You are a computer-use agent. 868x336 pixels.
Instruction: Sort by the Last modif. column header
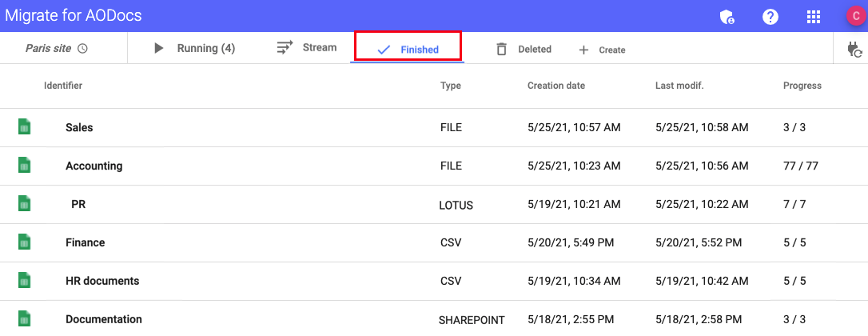(679, 86)
